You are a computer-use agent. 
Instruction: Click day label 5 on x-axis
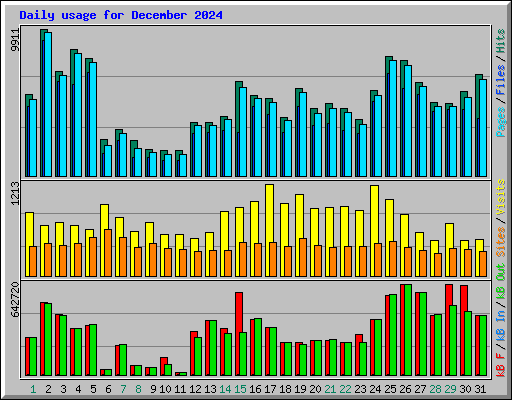93,389
